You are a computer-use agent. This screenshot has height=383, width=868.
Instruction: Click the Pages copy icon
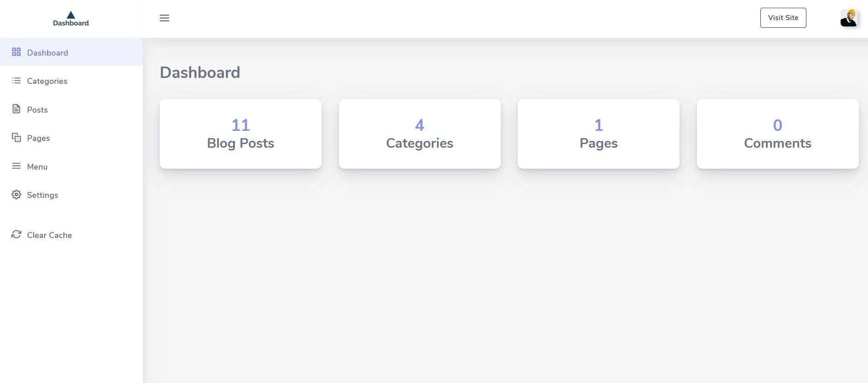[16, 138]
